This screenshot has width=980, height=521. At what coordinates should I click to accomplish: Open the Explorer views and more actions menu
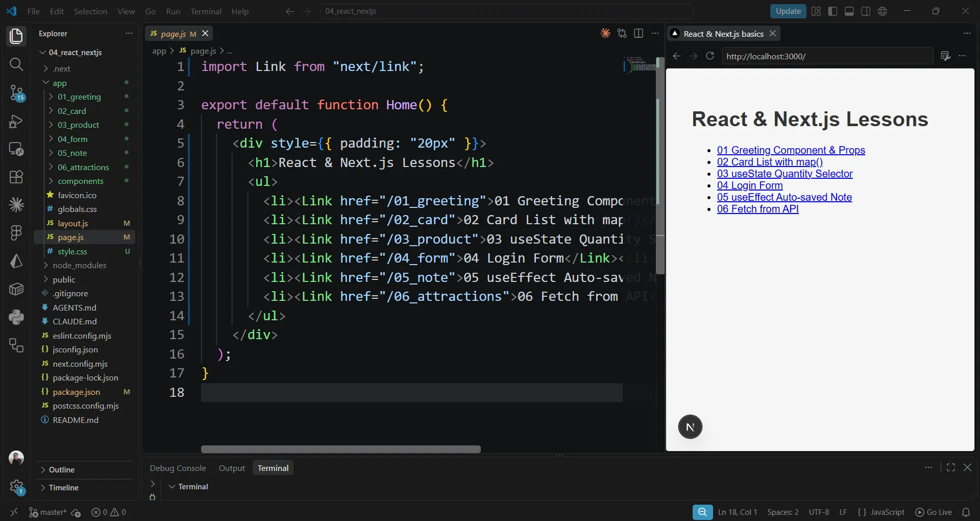(x=129, y=33)
